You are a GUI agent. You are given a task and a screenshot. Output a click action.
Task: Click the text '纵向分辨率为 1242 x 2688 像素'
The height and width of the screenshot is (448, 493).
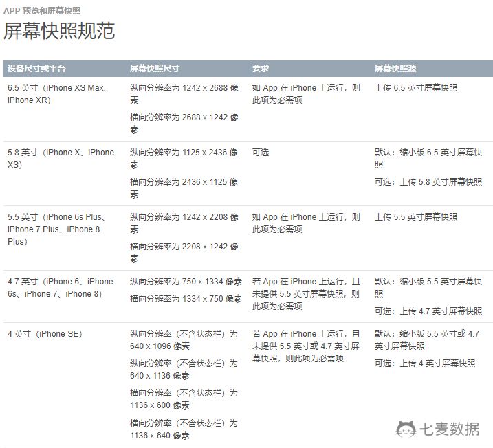pos(184,94)
